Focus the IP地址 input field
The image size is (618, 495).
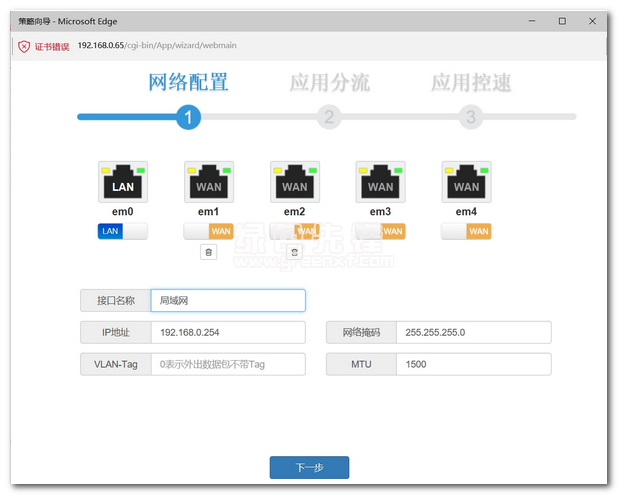pos(228,333)
